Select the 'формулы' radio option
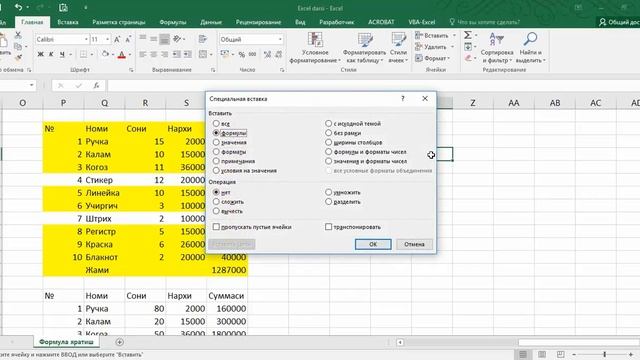Image resolution: width=640 pixels, height=360 pixels. [x=216, y=133]
